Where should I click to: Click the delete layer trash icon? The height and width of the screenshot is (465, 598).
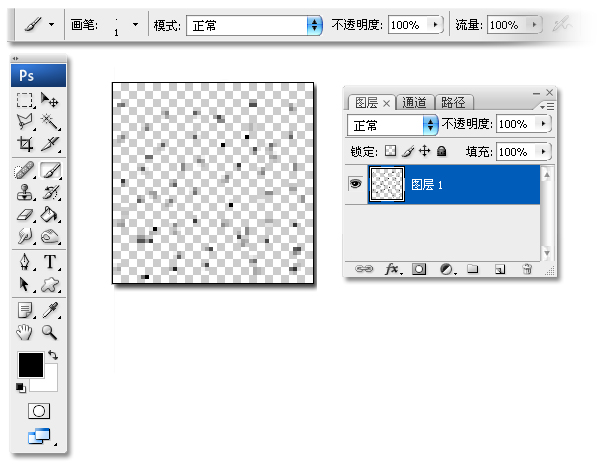[x=527, y=269]
